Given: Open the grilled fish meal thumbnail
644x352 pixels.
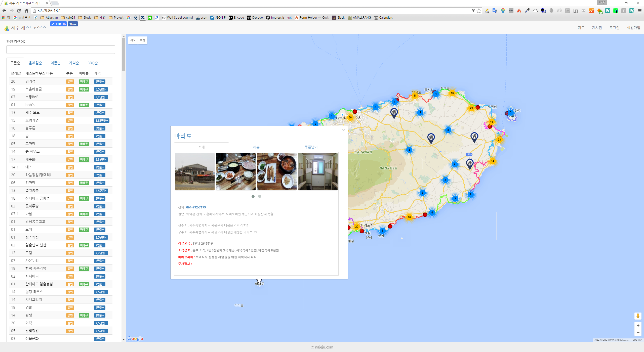Looking at the screenshot, I should tap(277, 172).
